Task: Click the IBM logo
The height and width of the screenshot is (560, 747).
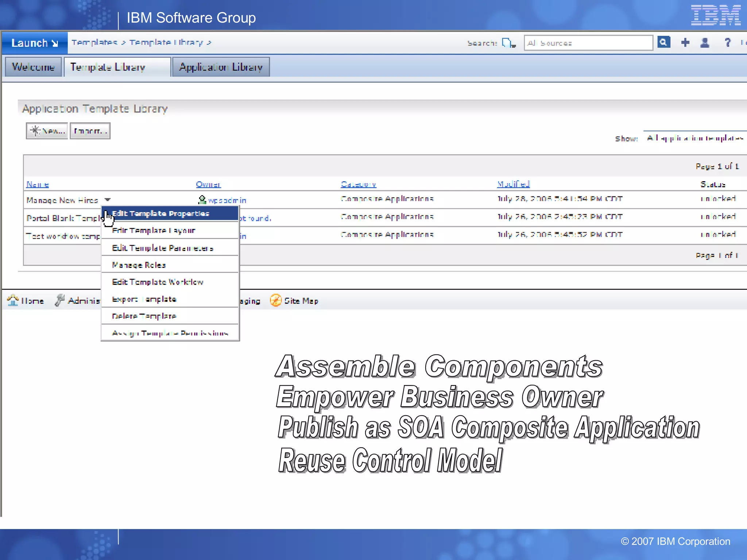Action: tap(716, 15)
